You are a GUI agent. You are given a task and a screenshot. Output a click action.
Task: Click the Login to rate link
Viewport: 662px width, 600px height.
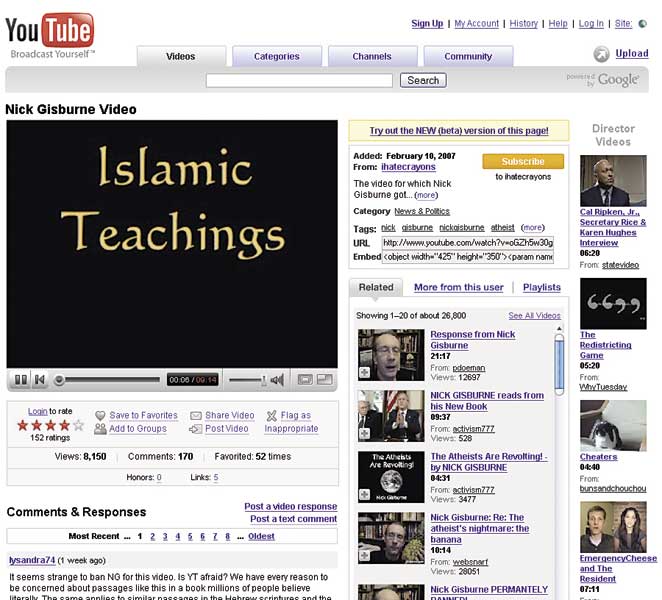click(38, 411)
